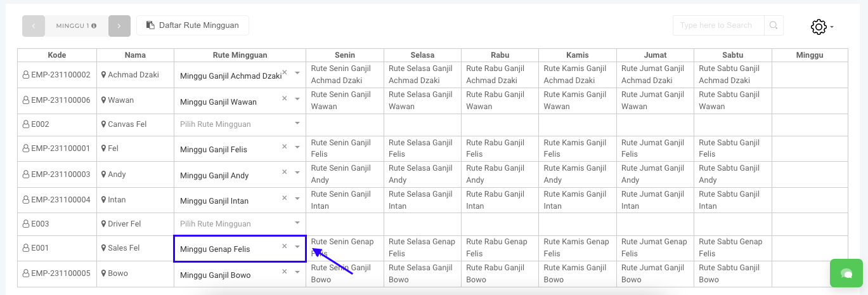Clear Minggu Ganjil Achmad Dzaki selection

285,73
